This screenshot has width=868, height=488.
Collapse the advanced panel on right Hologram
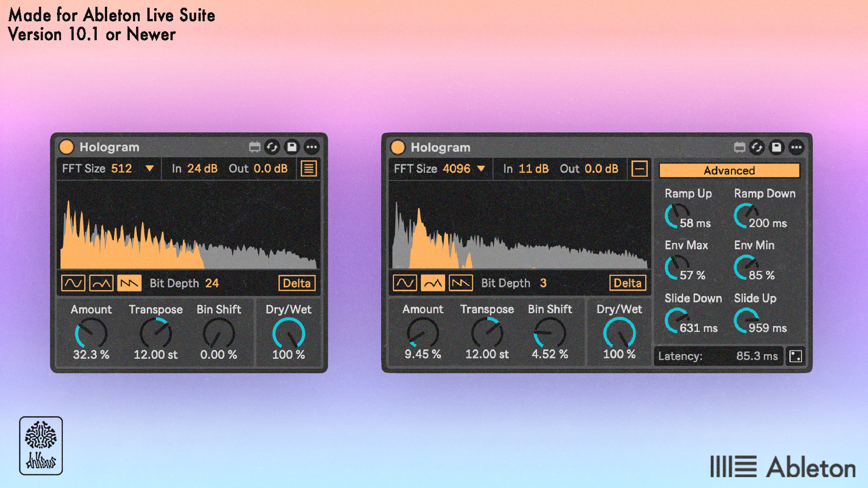click(639, 169)
